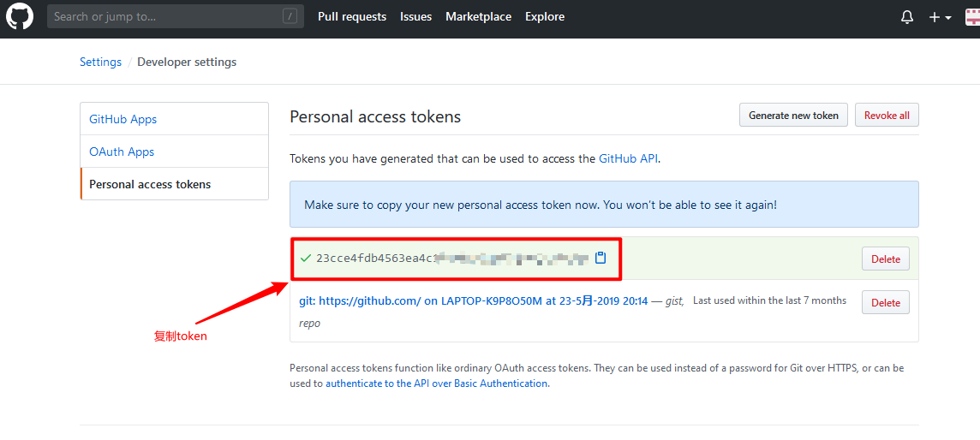This screenshot has width=980, height=440.
Task: Click the Settings breadcrumb link
Action: pos(100,62)
